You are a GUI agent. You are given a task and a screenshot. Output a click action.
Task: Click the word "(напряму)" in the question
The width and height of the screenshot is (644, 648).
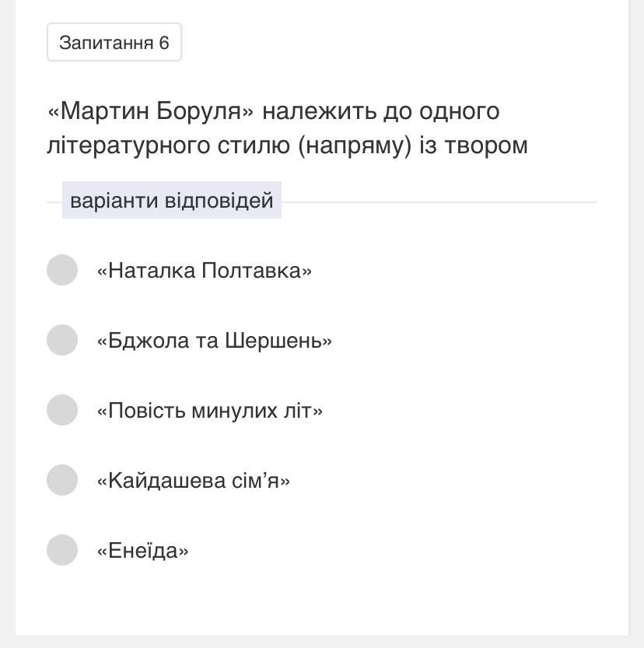tap(354, 145)
